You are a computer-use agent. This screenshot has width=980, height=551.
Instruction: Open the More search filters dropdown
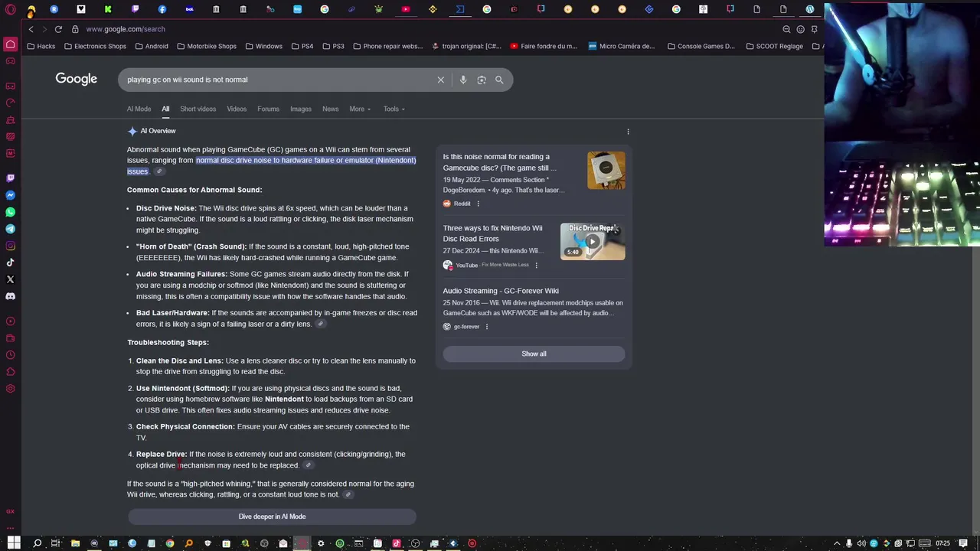360,109
